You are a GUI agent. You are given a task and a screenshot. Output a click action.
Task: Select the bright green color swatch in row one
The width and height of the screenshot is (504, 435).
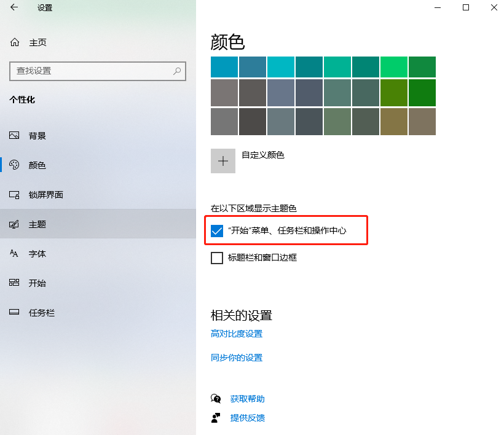(393, 66)
